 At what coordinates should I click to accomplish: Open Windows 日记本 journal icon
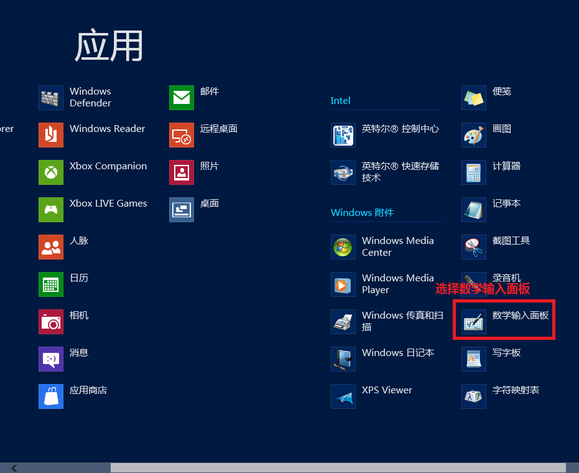coord(343,359)
